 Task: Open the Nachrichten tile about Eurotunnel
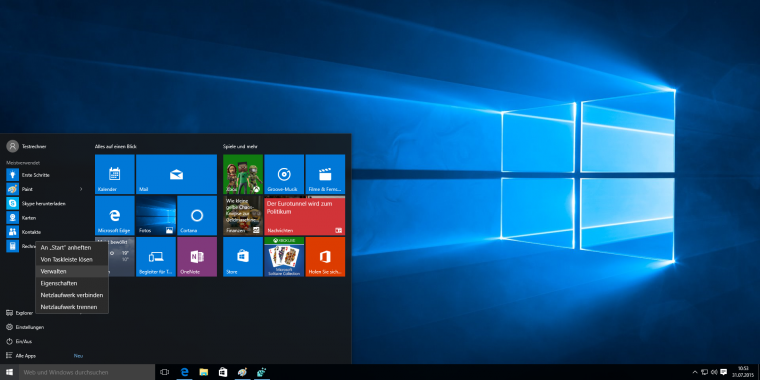click(x=304, y=216)
